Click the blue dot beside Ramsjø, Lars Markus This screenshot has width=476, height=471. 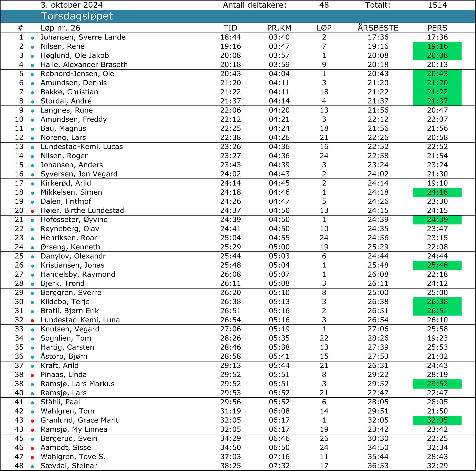coord(32,385)
